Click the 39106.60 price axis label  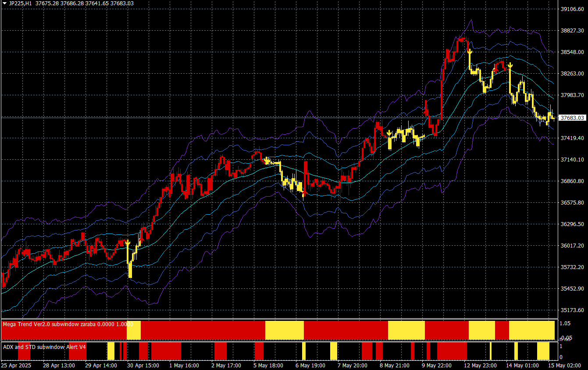(x=572, y=9)
